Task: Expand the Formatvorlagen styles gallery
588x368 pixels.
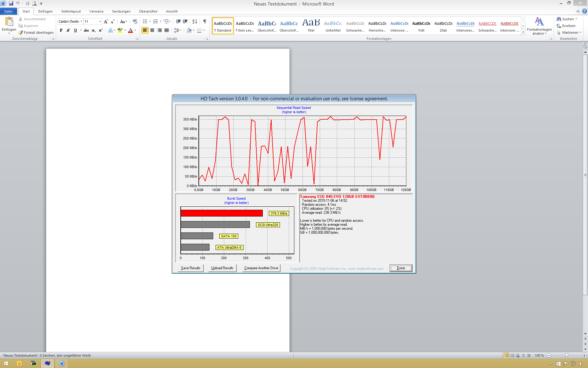Action: [523, 32]
